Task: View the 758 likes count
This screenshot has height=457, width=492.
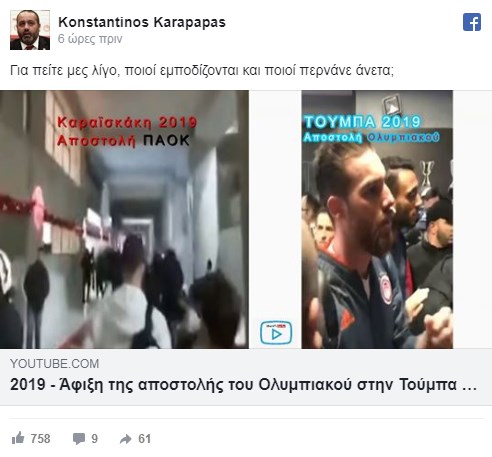Action: pyautogui.click(x=40, y=439)
